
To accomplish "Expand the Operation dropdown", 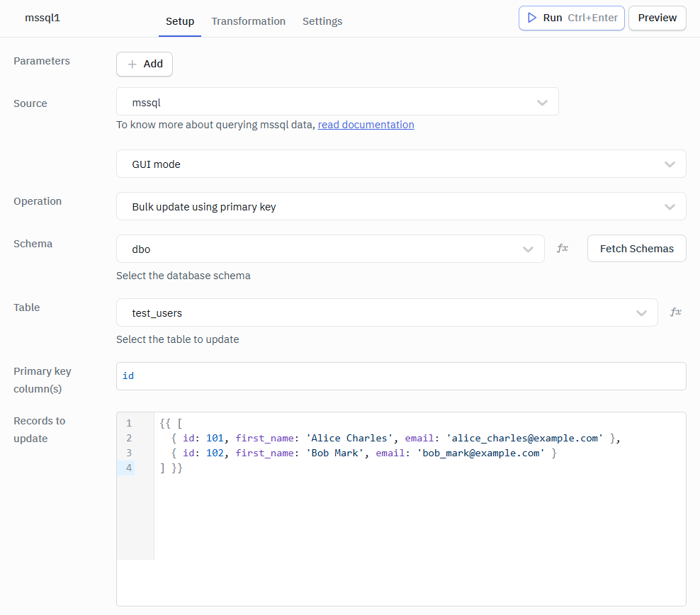I will coord(401,206).
